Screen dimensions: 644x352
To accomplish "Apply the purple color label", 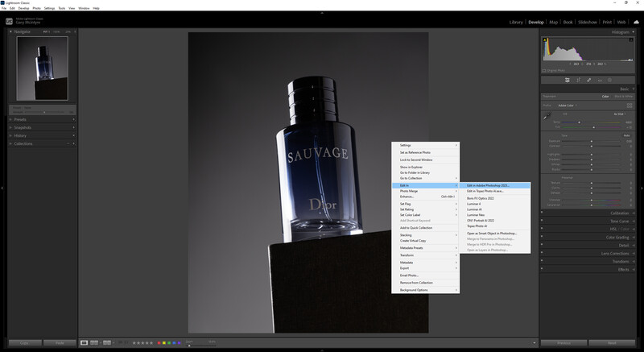I will click(179, 342).
